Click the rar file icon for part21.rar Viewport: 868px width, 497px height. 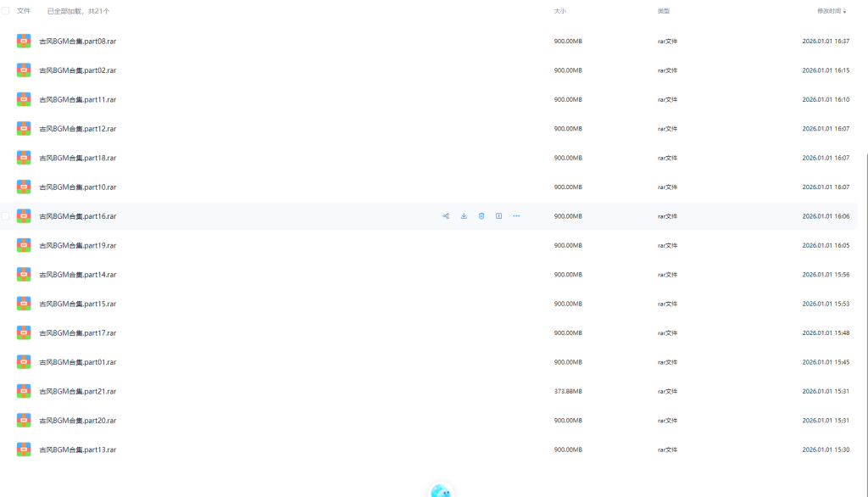click(24, 391)
